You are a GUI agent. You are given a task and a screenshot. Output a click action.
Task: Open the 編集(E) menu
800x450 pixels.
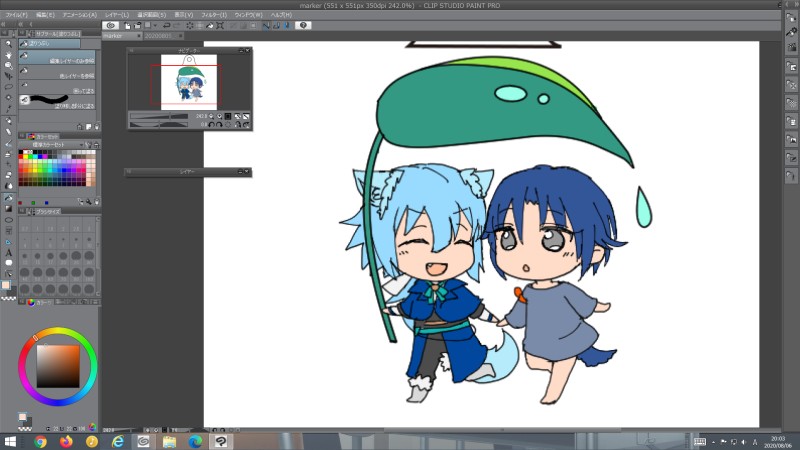[x=45, y=15]
